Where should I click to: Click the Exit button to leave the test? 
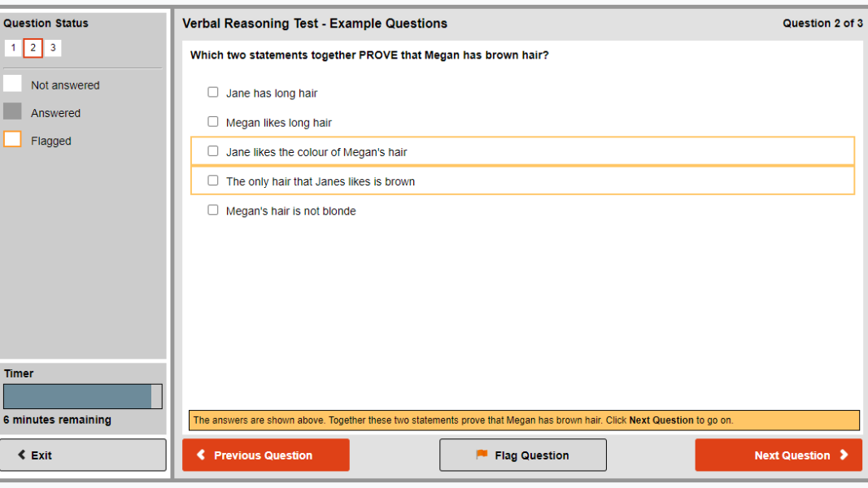83,455
